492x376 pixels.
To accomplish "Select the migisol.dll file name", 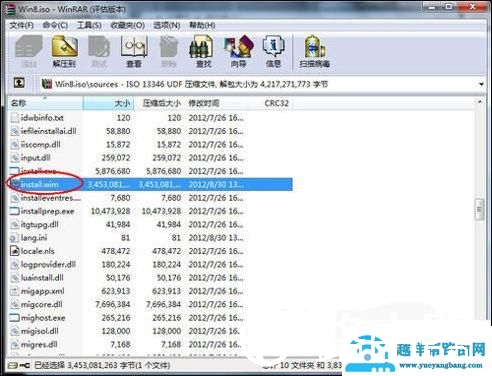I will (40, 331).
